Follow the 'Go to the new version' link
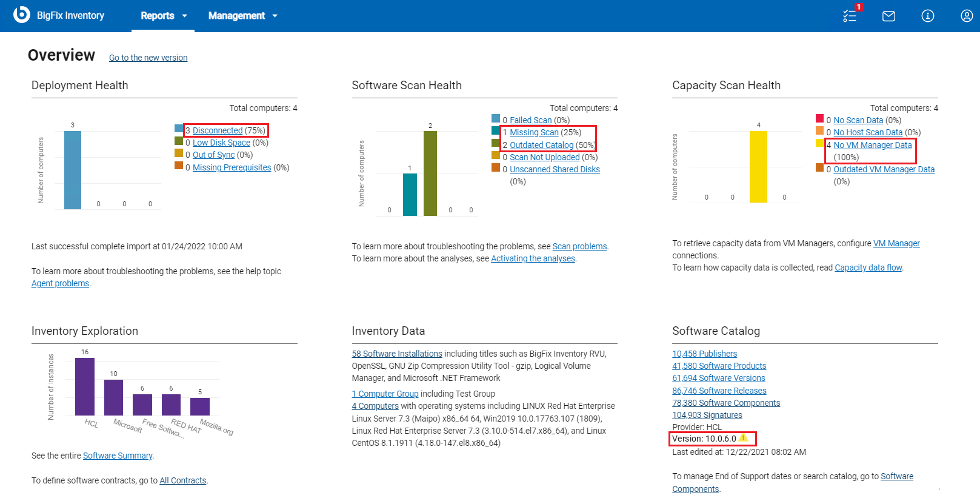The width and height of the screenshot is (980, 498). (x=148, y=58)
